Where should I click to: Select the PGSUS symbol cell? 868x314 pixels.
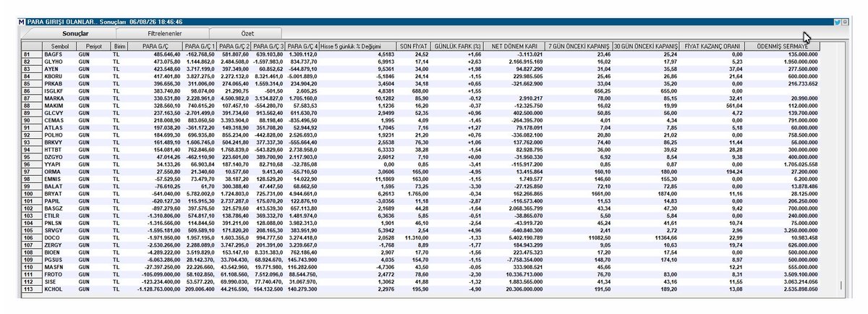tap(59, 258)
